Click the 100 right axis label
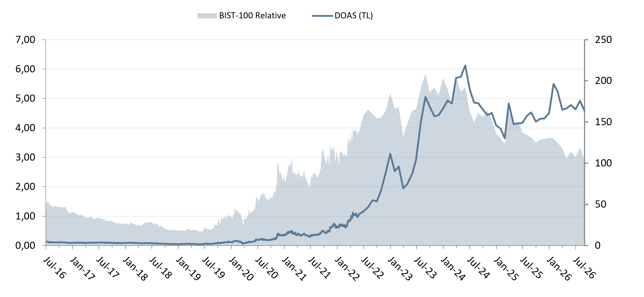644x297 pixels. (603, 163)
